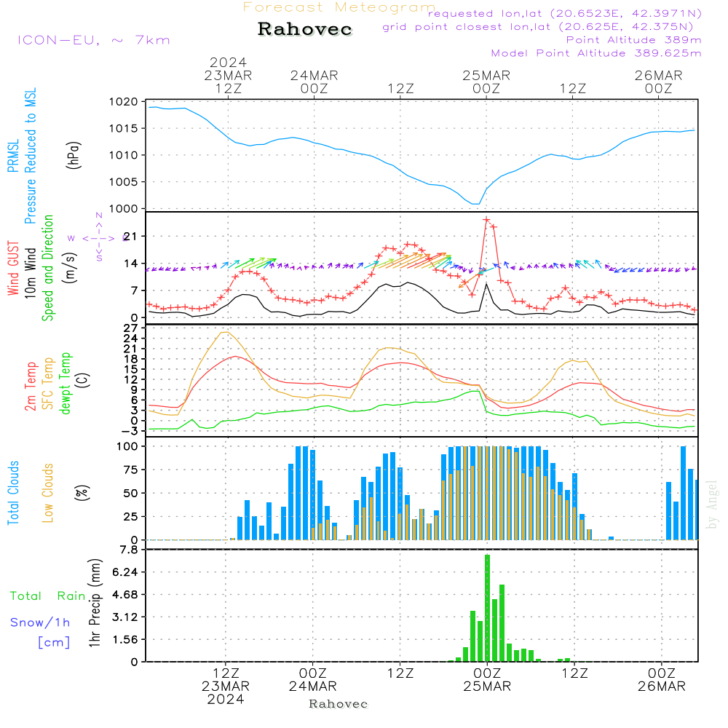The image size is (728, 728).
Task: Click the top '2024 23MAR 12Z' time label
Action: (x=228, y=75)
